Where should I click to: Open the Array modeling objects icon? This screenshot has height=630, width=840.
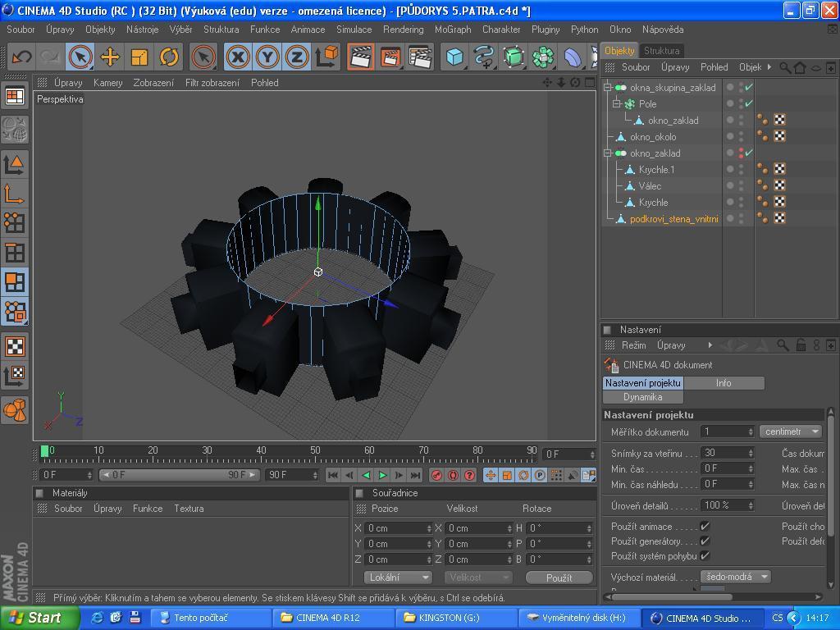(x=543, y=57)
